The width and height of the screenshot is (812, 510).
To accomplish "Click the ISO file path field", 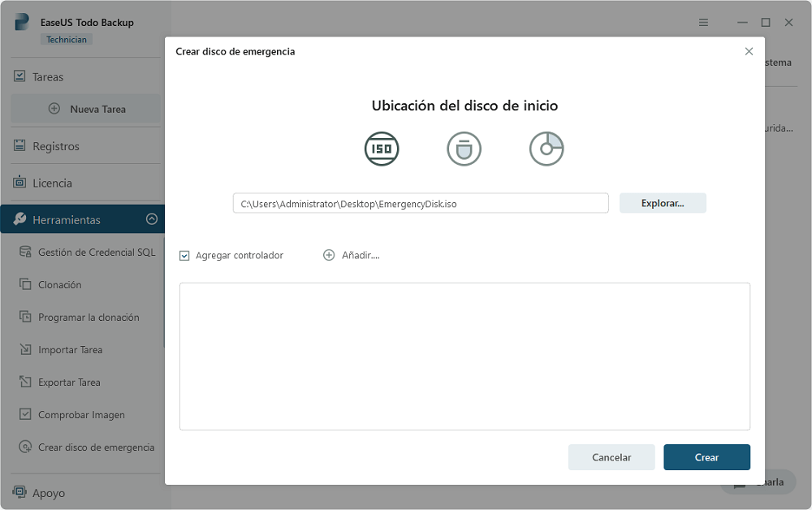I will pyautogui.click(x=420, y=204).
